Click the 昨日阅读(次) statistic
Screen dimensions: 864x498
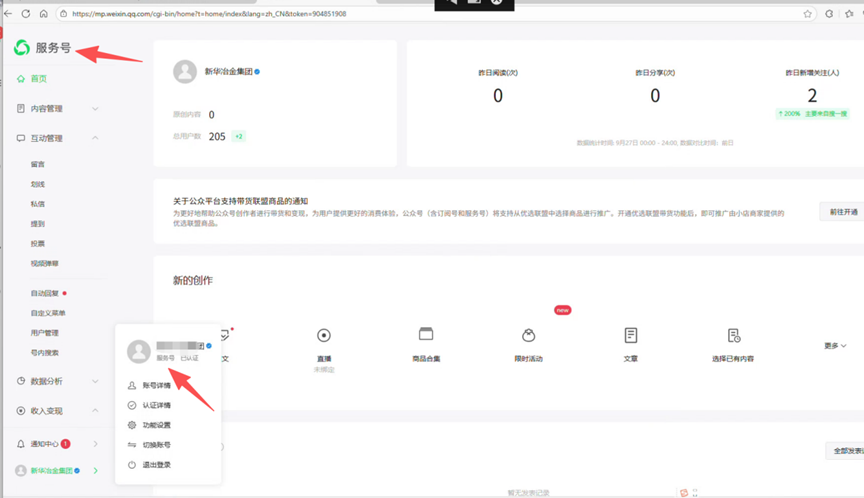click(498, 87)
